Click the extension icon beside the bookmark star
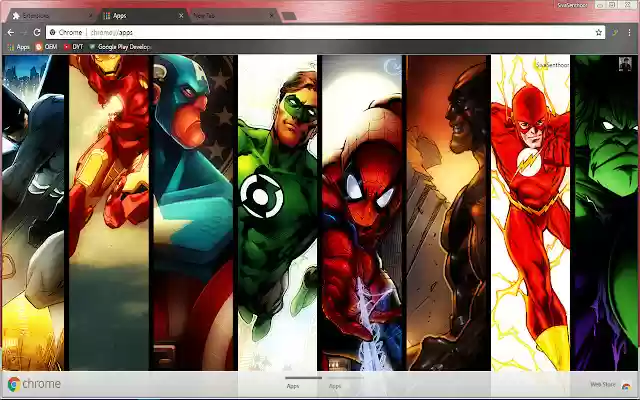 pyautogui.click(x=615, y=33)
